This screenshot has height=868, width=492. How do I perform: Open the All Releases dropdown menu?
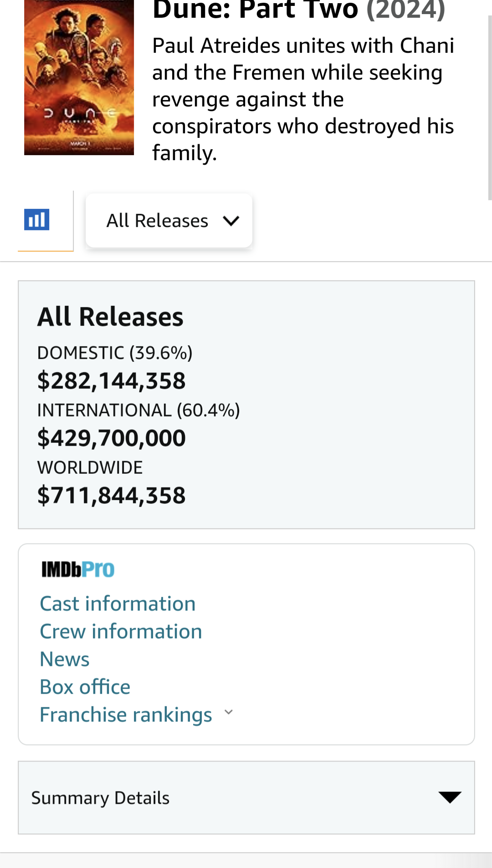pyautogui.click(x=169, y=221)
